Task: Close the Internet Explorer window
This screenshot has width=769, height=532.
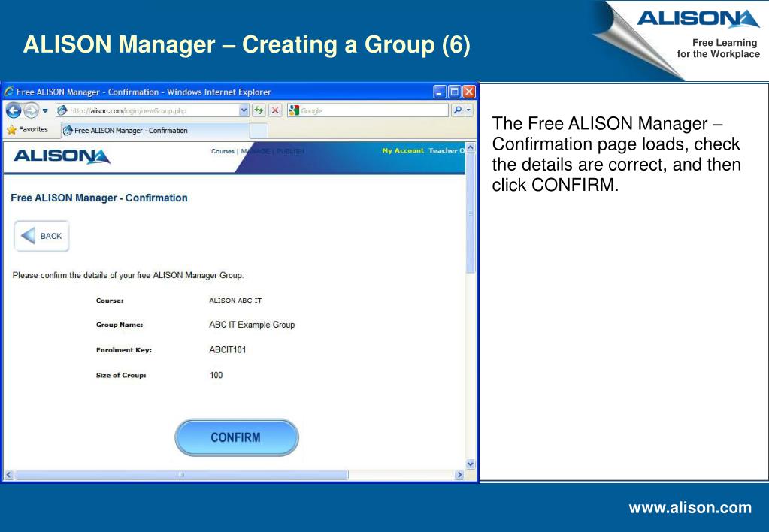Action: pyautogui.click(x=469, y=92)
